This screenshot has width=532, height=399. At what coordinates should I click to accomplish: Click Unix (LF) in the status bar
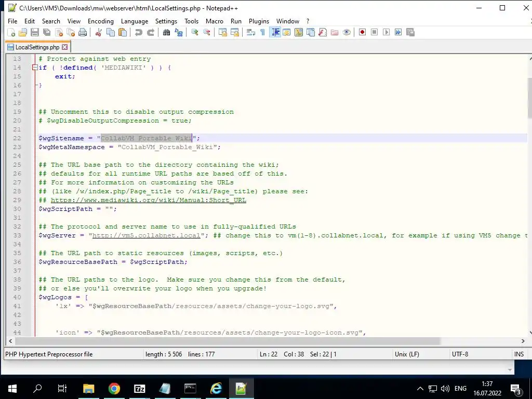pos(407,354)
